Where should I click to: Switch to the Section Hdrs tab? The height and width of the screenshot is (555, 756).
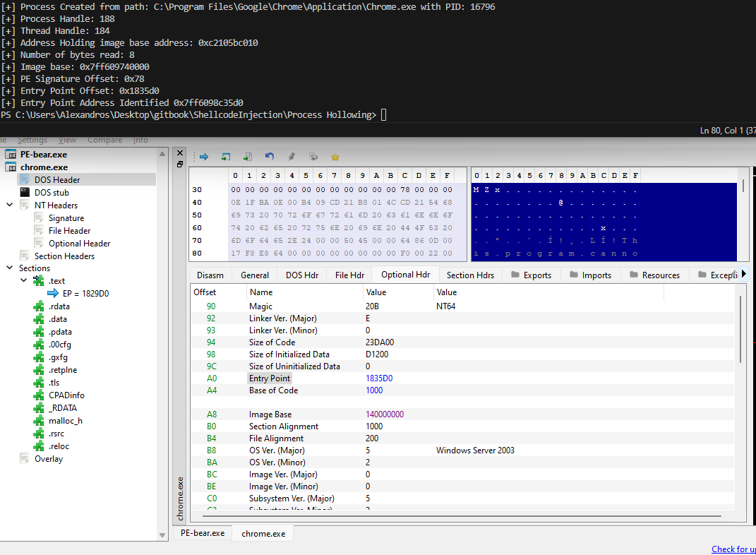click(x=471, y=275)
